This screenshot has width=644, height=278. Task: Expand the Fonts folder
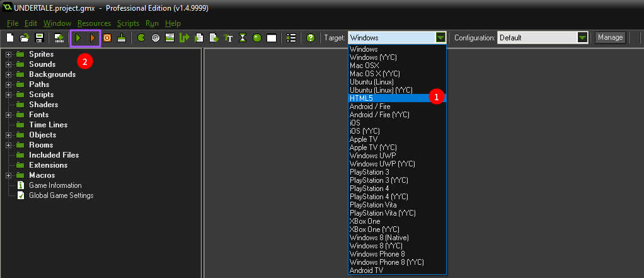8,115
